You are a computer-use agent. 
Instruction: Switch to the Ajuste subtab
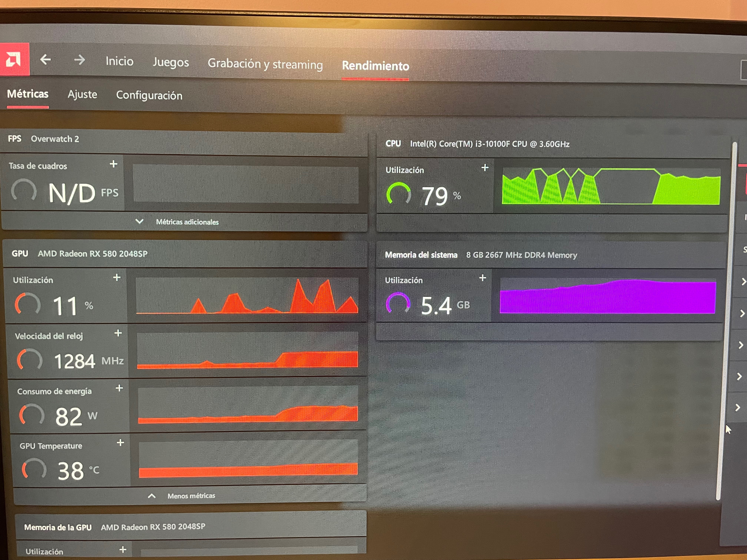(x=82, y=94)
